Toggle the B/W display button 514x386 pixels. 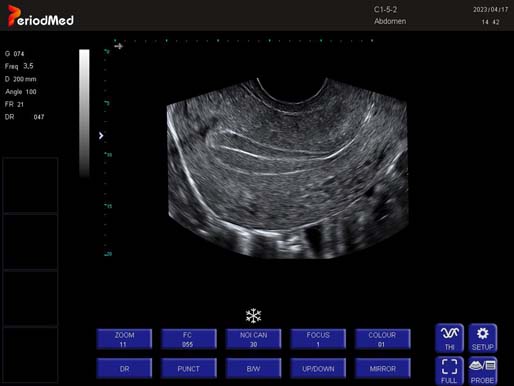point(253,368)
